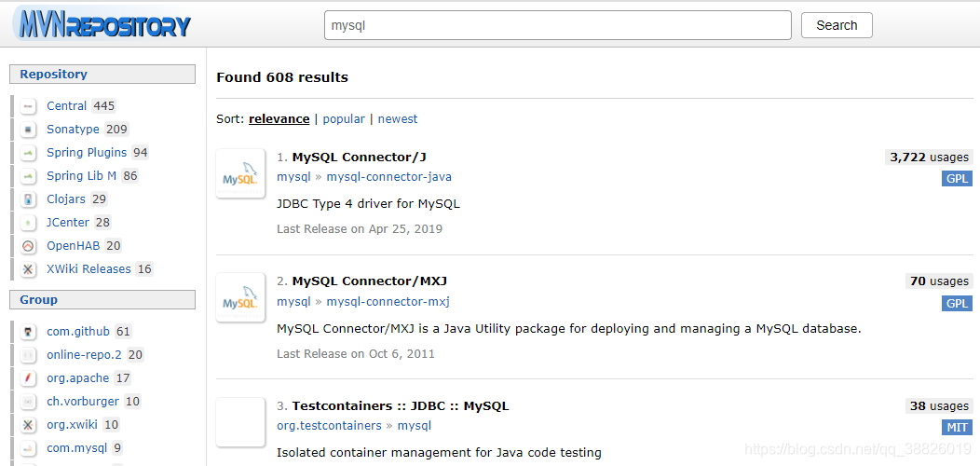Screen dimensions: 980x466
Task: Click the com.mysql group icon
Action: pos(28,448)
